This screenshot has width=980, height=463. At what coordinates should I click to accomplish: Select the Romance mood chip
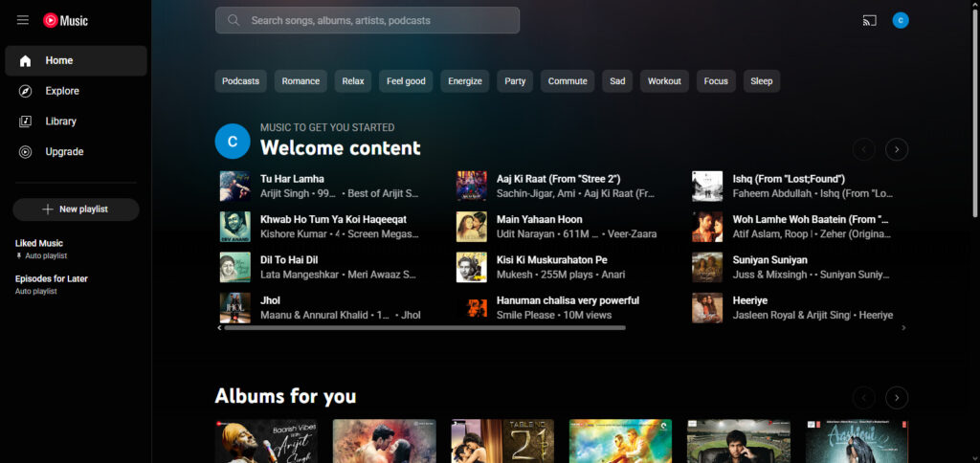301,81
